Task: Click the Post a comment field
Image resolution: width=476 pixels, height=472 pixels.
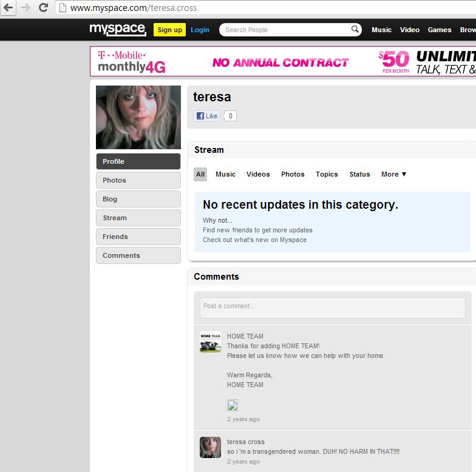Action: tap(332, 308)
